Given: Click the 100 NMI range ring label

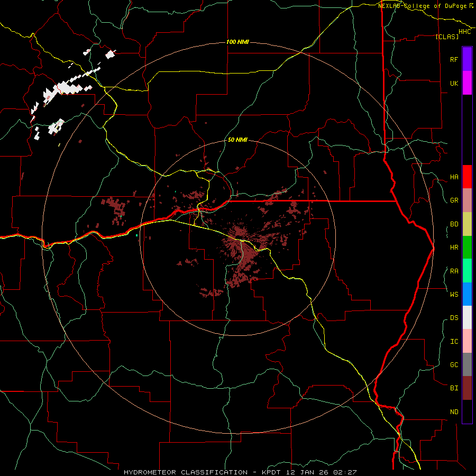Looking at the screenshot, I should click(x=237, y=42).
